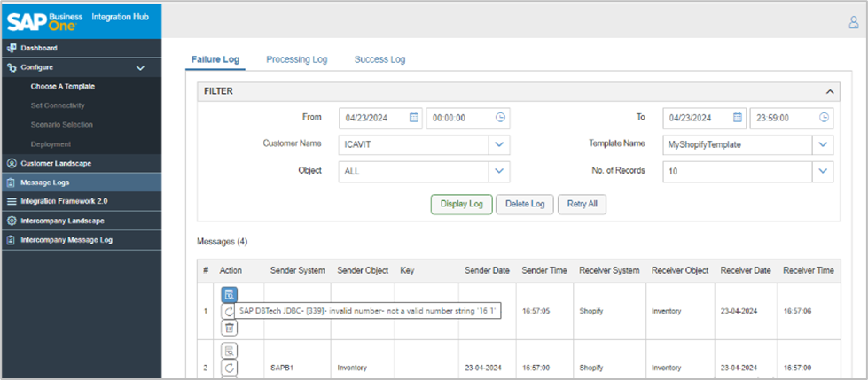
Task: Open the From date calendar picker
Action: click(413, 117)
